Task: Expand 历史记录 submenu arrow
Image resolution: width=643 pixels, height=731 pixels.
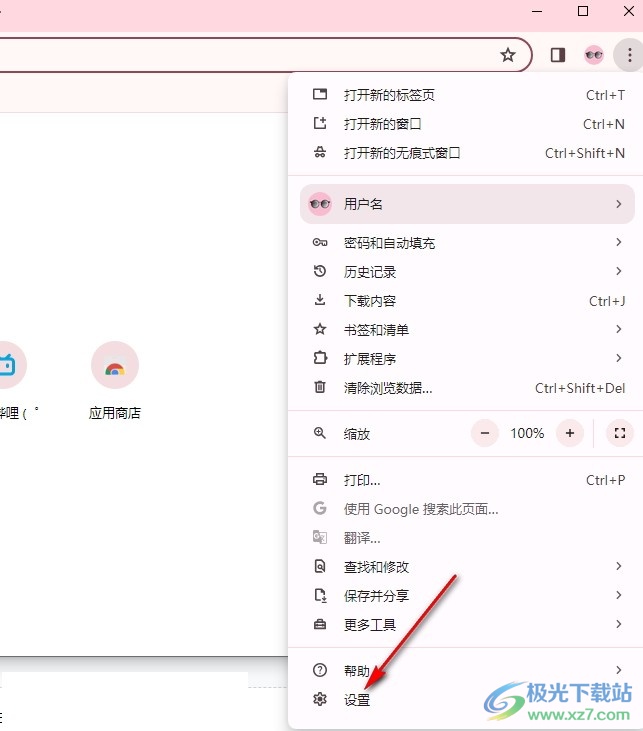Action: [x=619, y=271]
